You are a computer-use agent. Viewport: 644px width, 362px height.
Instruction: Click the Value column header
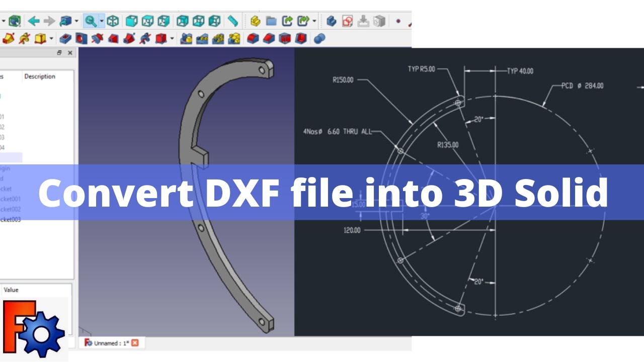pyautogui.click(x=11, y=290)
